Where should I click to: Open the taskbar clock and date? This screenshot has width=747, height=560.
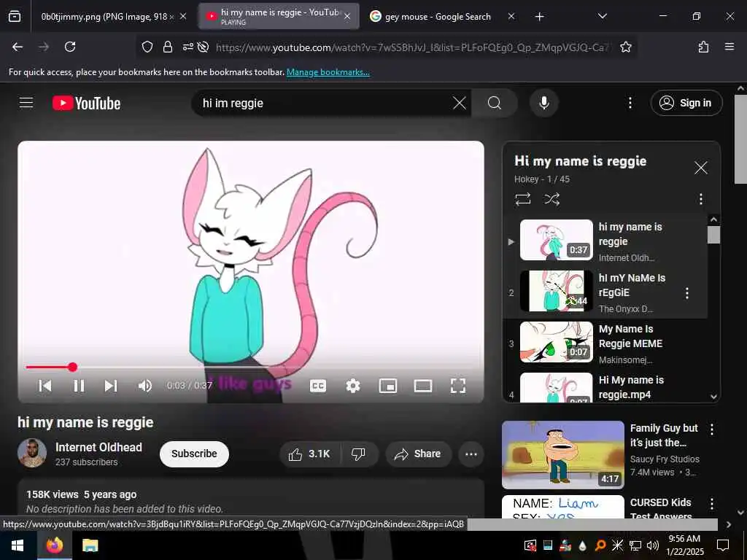tap(684, 545)
